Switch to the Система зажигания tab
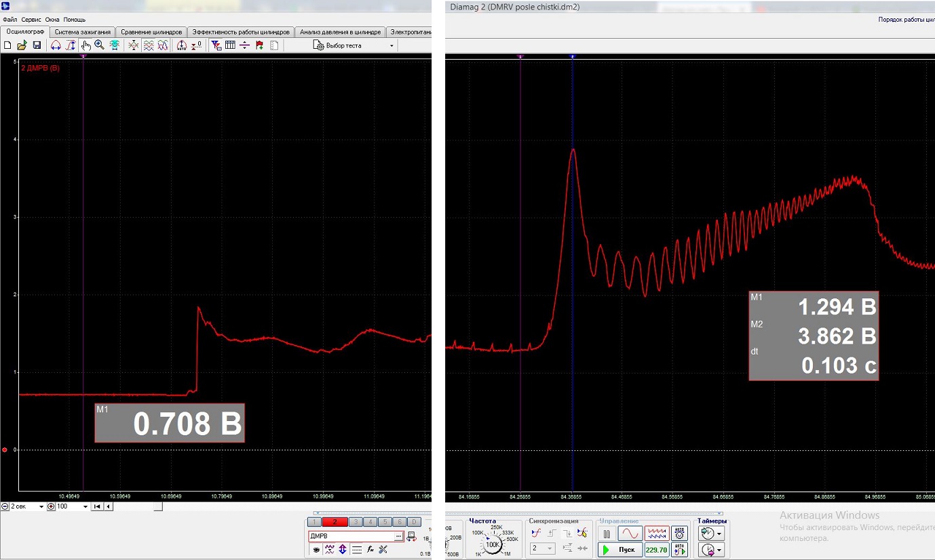935x560 pixels. pos(82,32)
